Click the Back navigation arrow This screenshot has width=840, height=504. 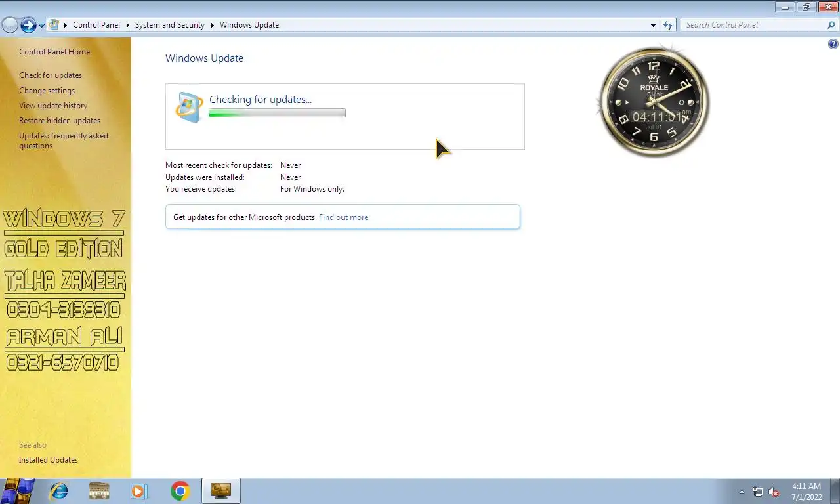(10, 25)
